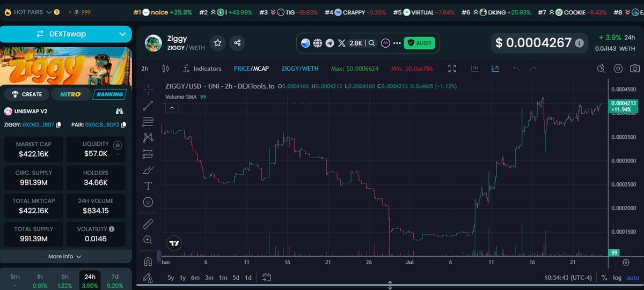Copy the ZIGGY contract address
The height and width of the screenshot is (290, 644).
(x=58, y=125)
